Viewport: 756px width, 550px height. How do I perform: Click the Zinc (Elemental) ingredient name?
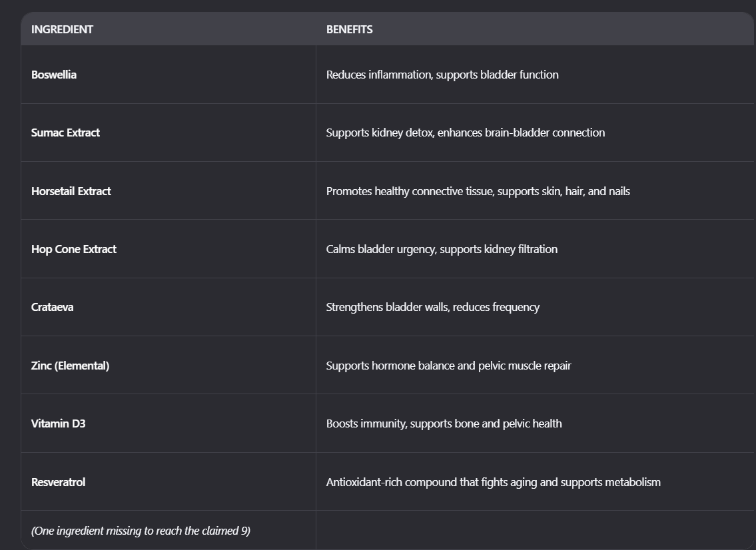(70, 366)
